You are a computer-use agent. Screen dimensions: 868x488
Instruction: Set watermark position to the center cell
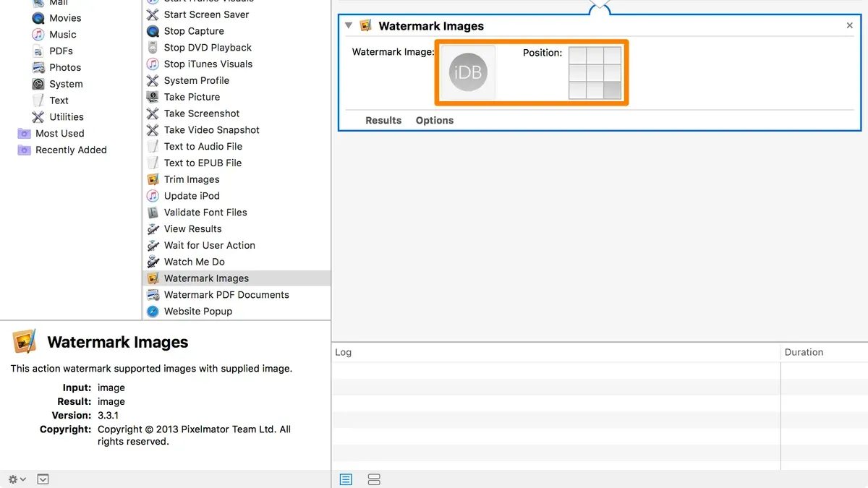pyautogui.click(x=595, y=73)
